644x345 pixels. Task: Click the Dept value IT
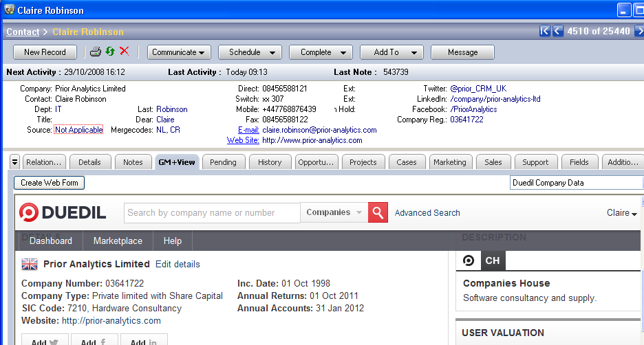click(58, 109)
